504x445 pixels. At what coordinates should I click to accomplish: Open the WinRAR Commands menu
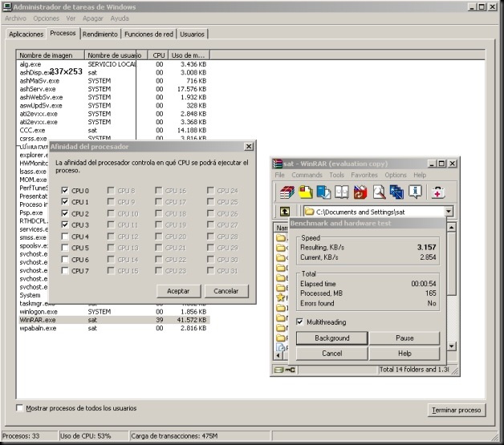pos(307,175)
